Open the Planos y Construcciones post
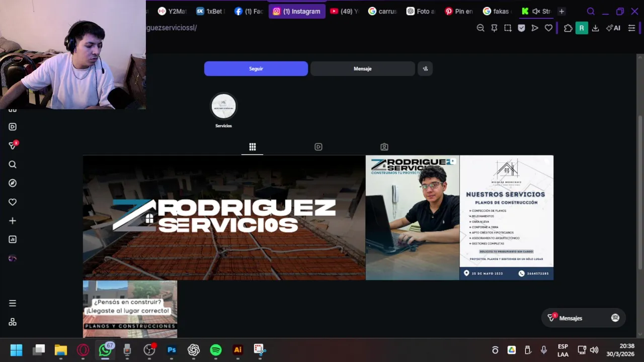The width and height of the screenshot is (644, 362). pyautogui.click(x=130, y=309)
